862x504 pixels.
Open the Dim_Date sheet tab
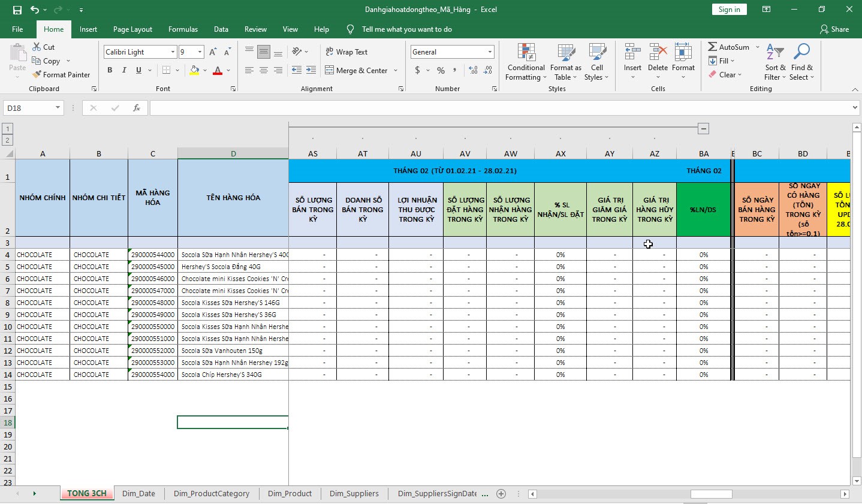pyautogui.click(x=138, y=494)
